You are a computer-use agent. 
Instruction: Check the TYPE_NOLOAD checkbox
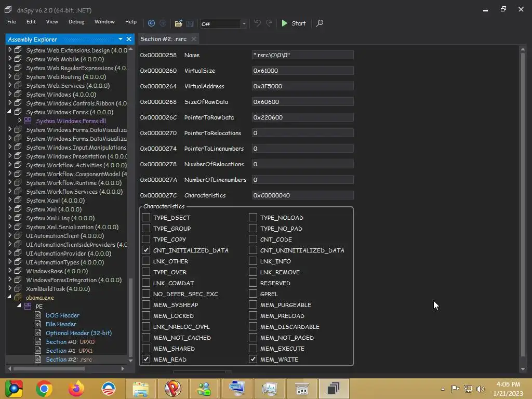[x=253, y=217]
